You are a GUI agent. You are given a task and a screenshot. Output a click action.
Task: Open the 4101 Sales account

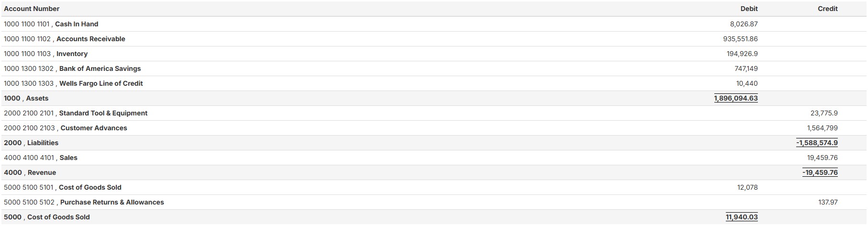coord(68,158)
